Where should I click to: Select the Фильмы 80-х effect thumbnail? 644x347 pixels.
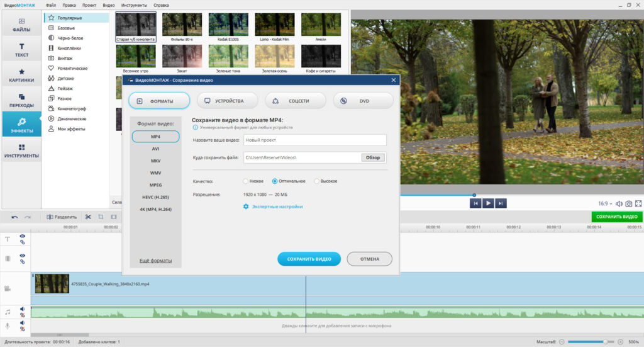tap(182, 27)
